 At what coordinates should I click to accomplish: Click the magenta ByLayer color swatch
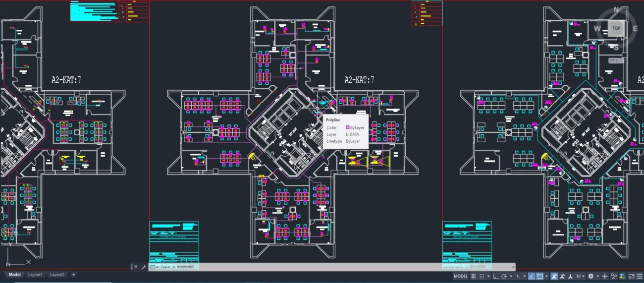tap(348, 128)
